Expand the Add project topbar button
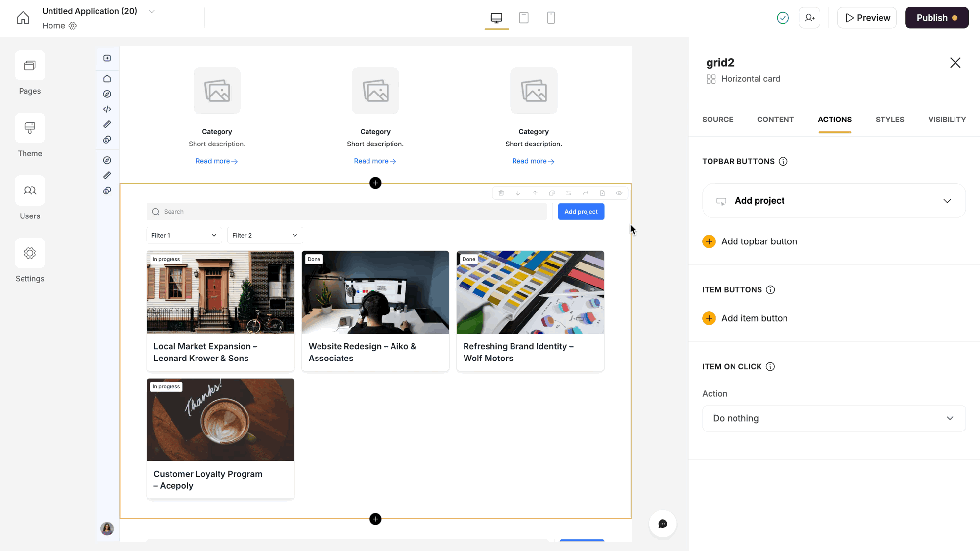Screen dimensions: 980x551 947,201
